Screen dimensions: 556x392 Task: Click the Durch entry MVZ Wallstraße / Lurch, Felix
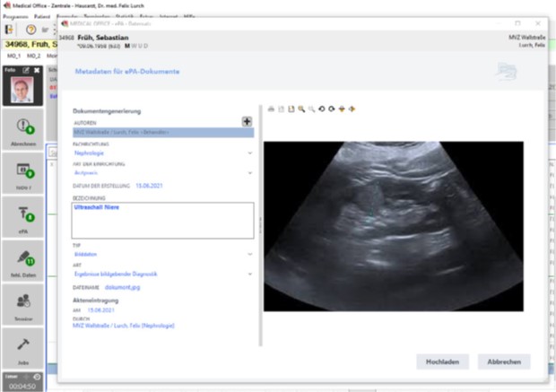(x=124, y=326)
